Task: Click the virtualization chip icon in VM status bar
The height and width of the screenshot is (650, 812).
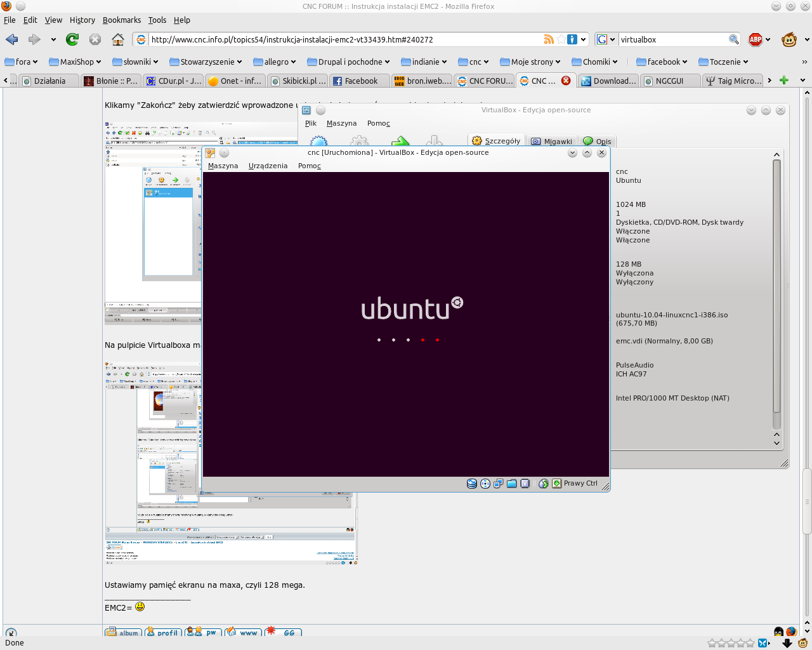Action: click(x=525, y=484)
